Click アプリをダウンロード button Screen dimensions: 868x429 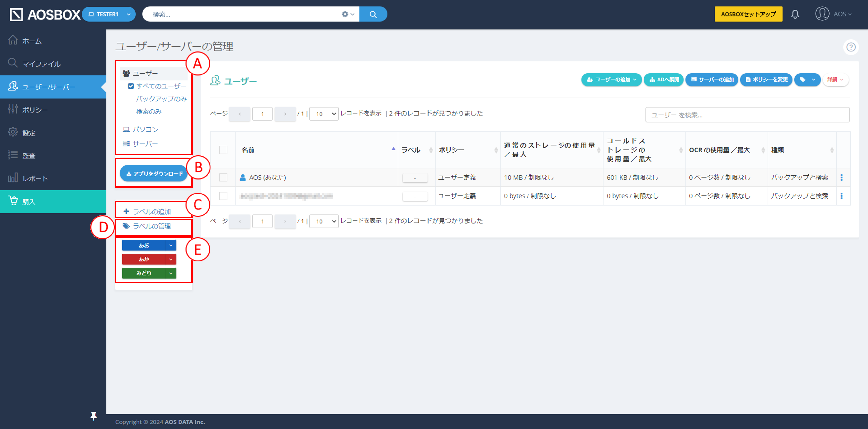pos(154,174)
